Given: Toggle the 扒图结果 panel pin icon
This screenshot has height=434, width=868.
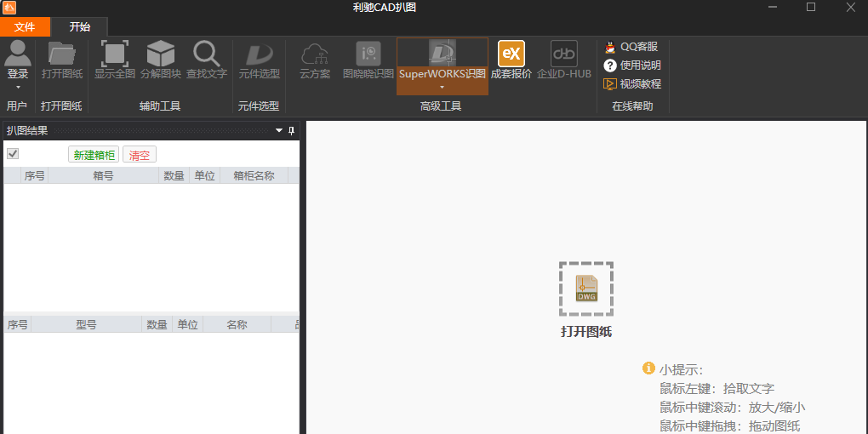Looking at the screenshot, I should 292,131.
